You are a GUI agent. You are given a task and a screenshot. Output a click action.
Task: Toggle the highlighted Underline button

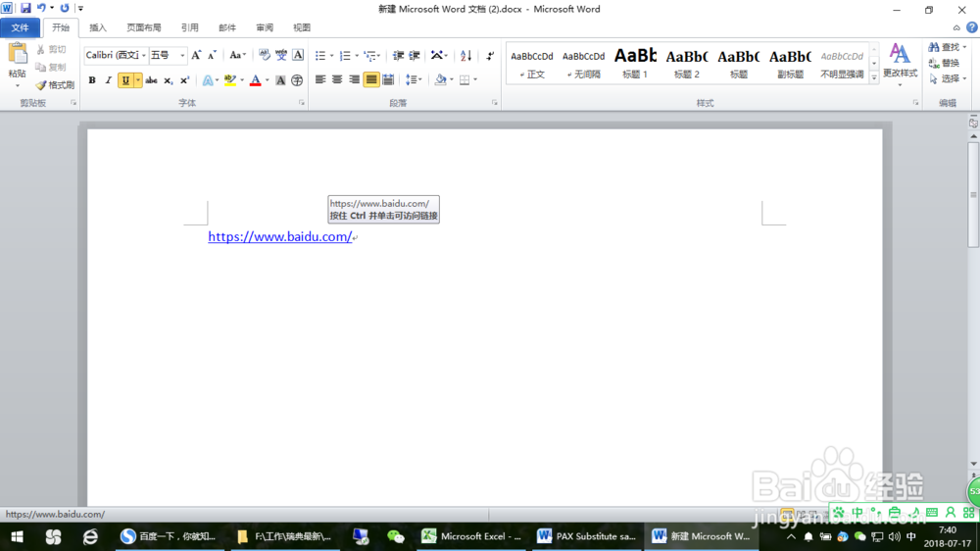125,80
